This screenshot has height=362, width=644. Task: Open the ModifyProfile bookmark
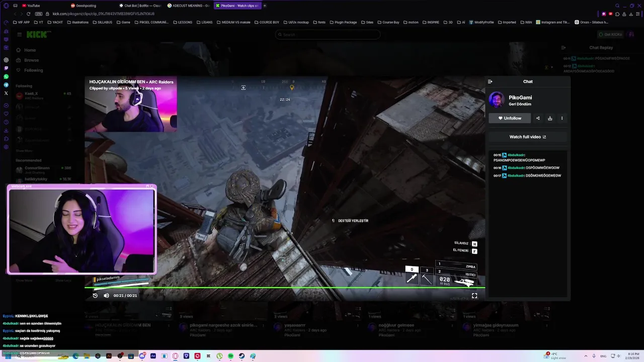point(481,22)
